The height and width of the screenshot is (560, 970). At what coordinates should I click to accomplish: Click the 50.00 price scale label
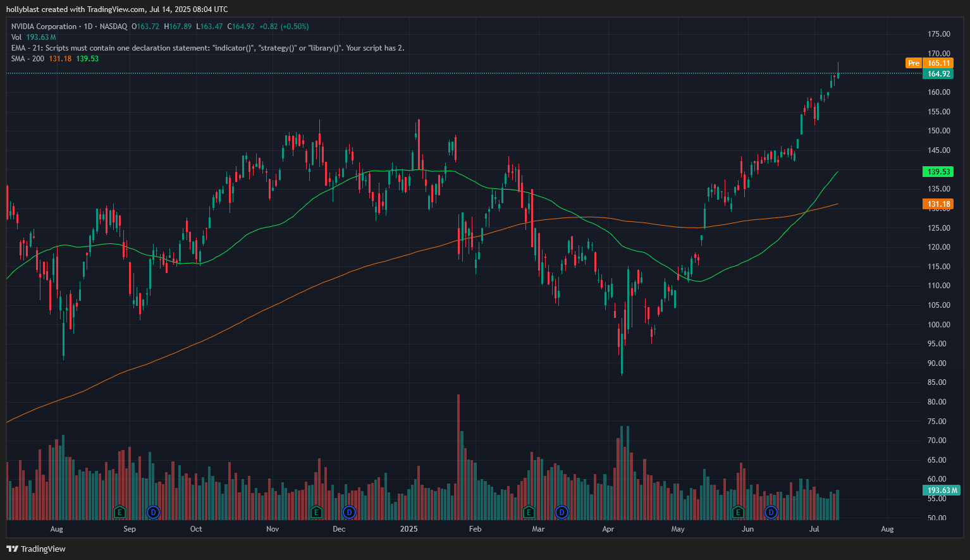(x=937, y=518)
